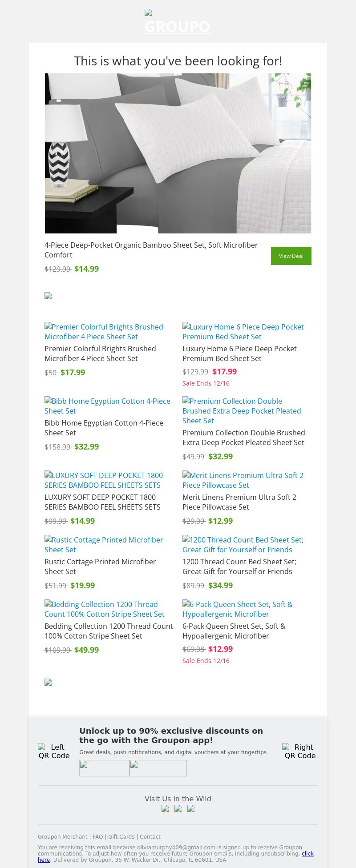This screenshot has width=356, height=868.
Task: Open Rustic Cottage Printed Microfiber image link
Action: 104,545
